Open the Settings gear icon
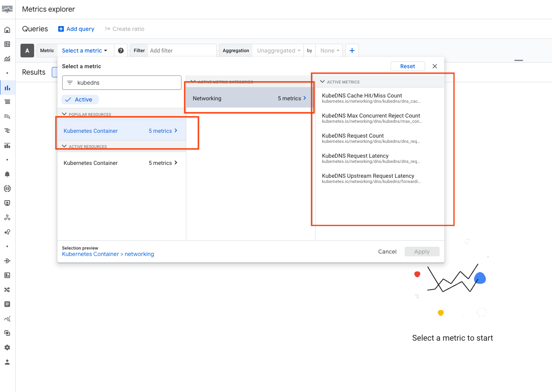 [x=7, y=347]
